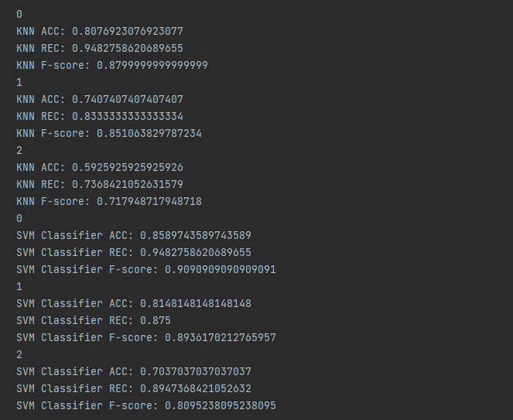Select the KNN F-score 0.8799999999999999 output line
Image resolution: width=513 pixels, height=420 pixels.
[112, 66]
